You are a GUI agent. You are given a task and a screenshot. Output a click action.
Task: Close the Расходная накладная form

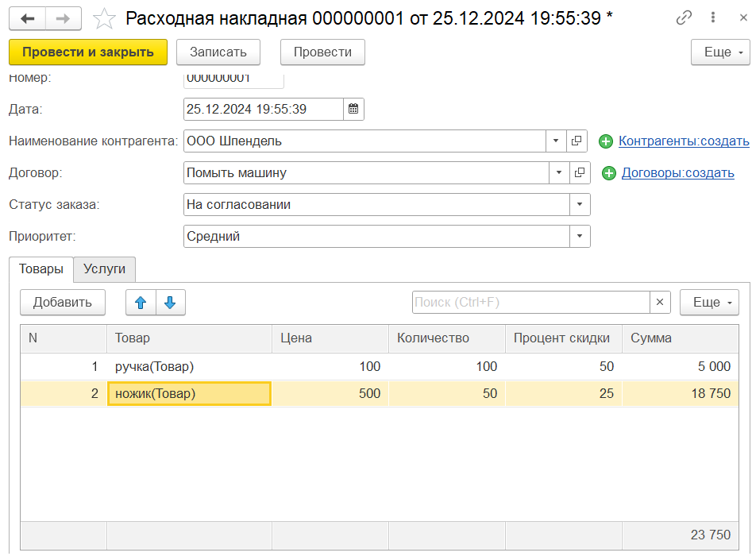[x=743, y=17]
